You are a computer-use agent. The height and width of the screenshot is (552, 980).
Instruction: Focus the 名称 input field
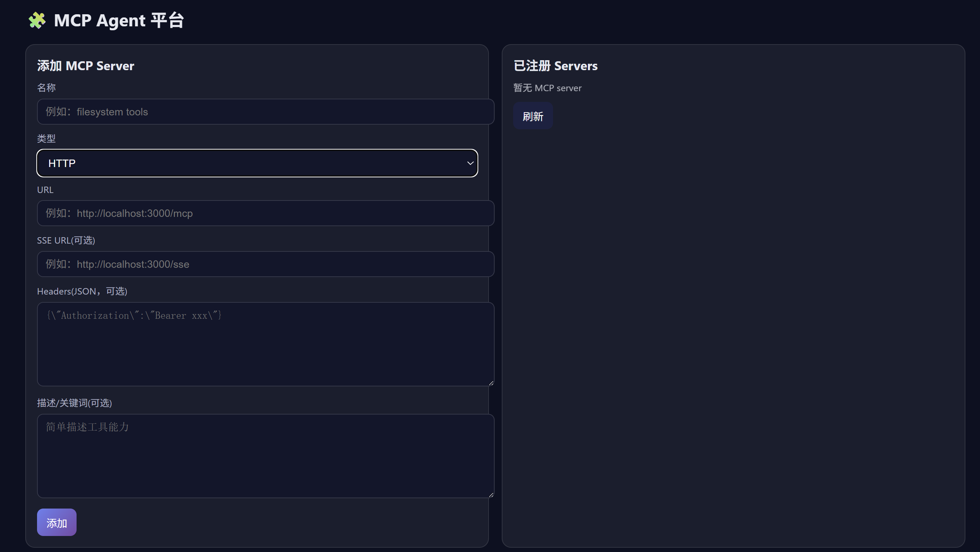(x=266, y=111)
